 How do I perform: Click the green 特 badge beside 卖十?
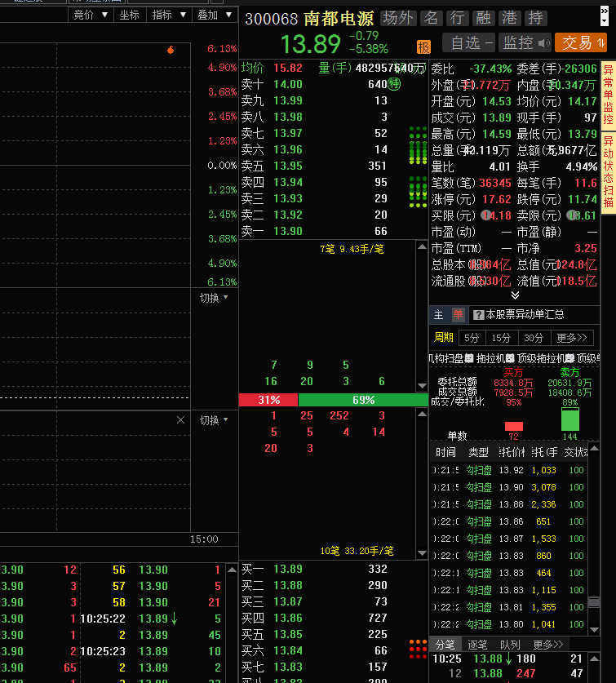coord(394,83)
